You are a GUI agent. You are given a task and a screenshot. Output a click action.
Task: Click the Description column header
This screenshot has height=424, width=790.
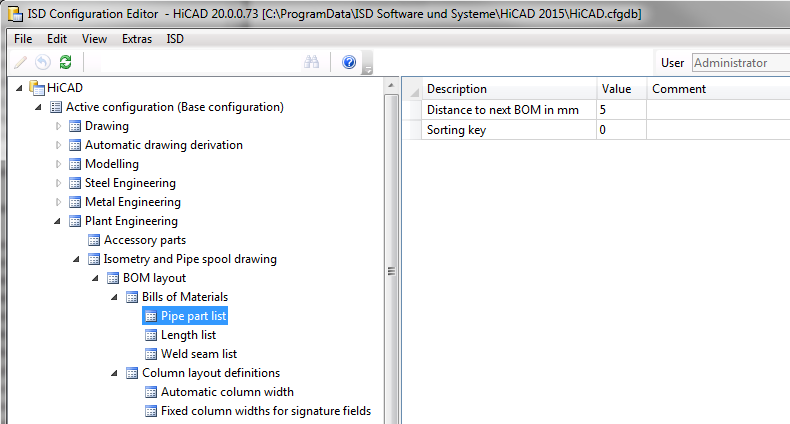coord(508,89)
